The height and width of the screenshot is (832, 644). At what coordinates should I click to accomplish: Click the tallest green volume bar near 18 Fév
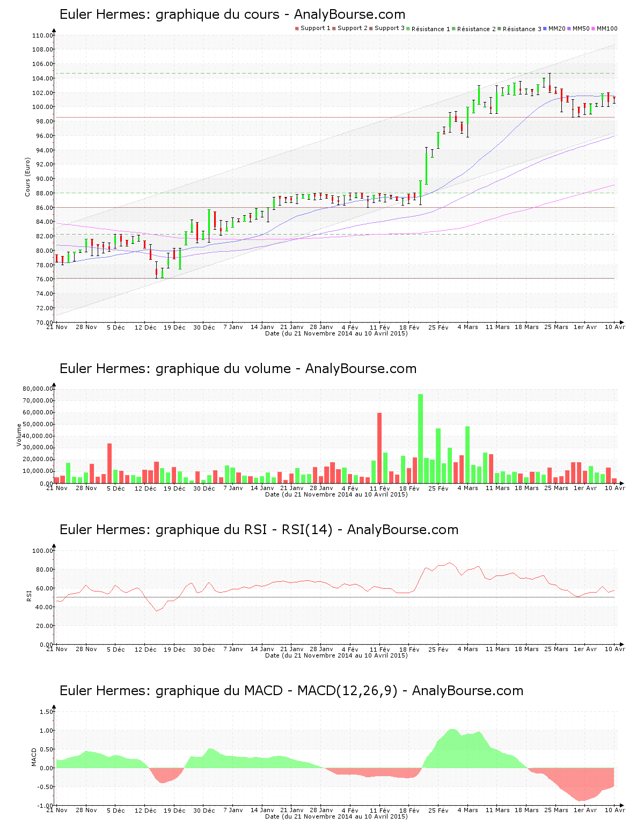(x=421, y=439)
